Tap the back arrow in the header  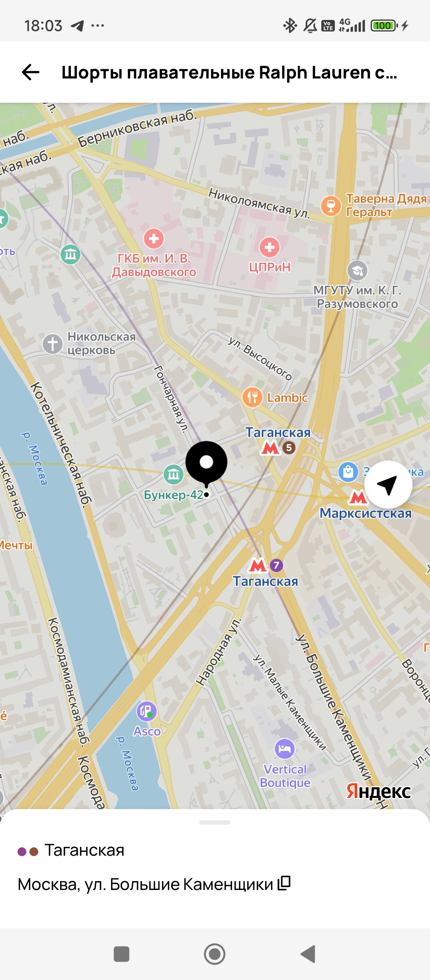point(31,72)
